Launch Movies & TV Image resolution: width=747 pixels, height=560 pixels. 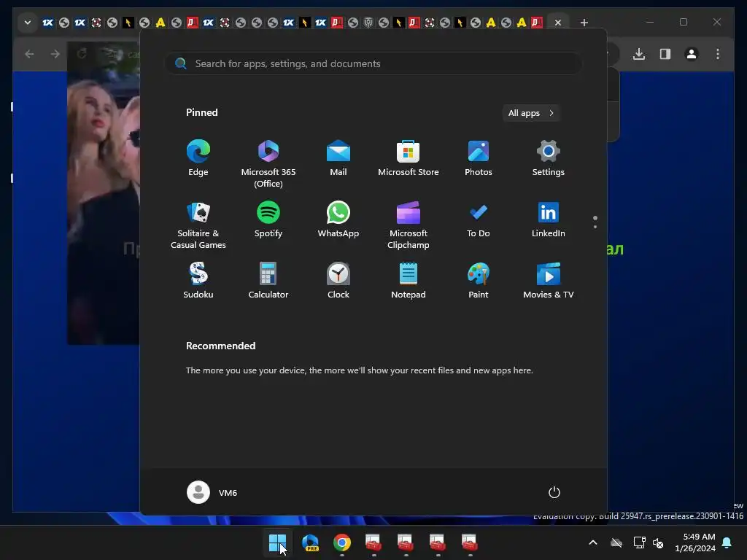coord(549,281)
